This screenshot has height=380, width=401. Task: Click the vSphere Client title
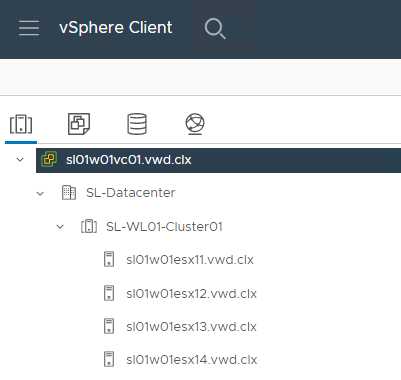[x=116, y=27]
